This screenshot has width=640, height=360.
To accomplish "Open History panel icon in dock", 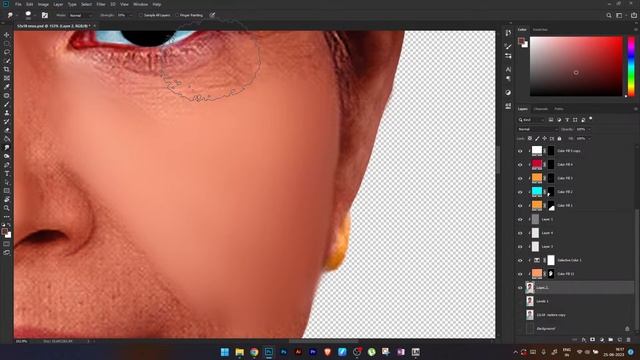I will coord(508,33).
